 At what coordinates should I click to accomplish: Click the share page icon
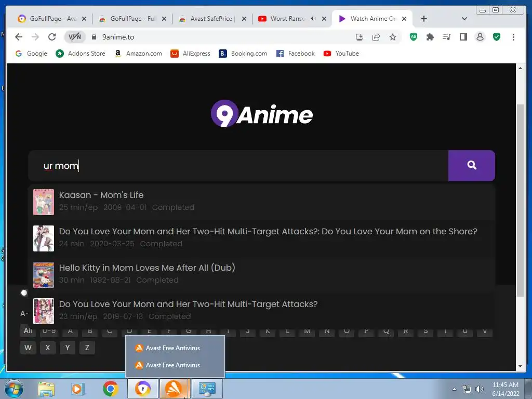tap(376, 37)
